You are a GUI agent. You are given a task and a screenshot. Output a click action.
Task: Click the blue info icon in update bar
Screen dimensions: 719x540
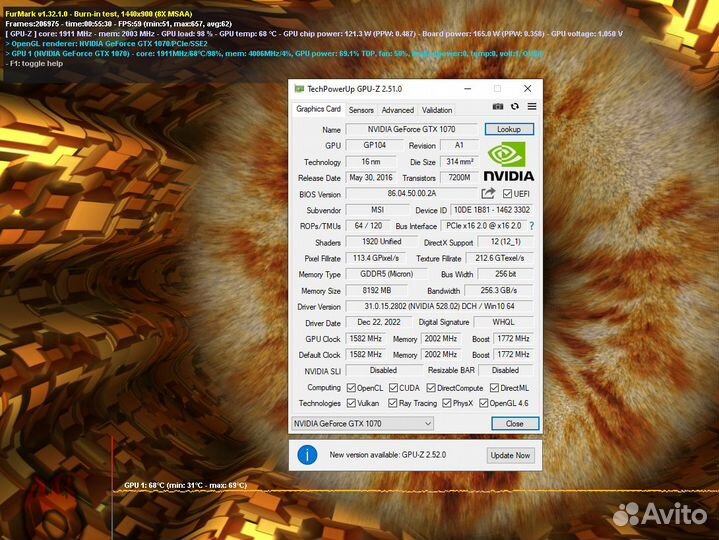[309, 455]
